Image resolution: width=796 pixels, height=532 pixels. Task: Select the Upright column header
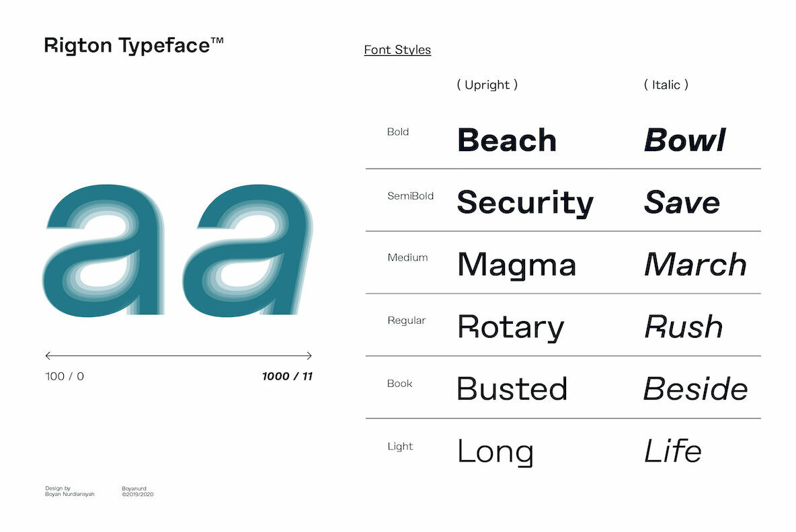[487, 85]
